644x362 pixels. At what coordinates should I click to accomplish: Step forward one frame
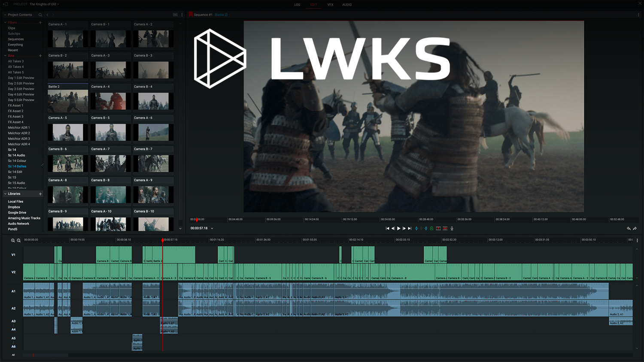click(404, 229)
